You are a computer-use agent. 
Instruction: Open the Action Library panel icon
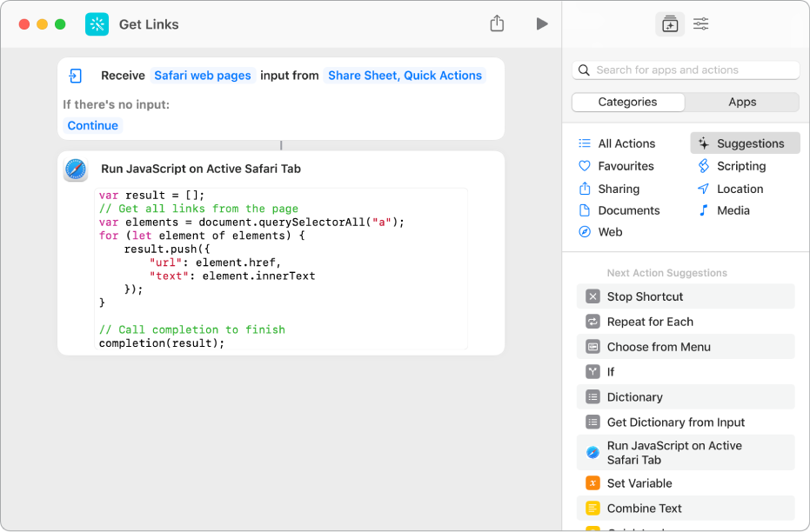point(669,24)
